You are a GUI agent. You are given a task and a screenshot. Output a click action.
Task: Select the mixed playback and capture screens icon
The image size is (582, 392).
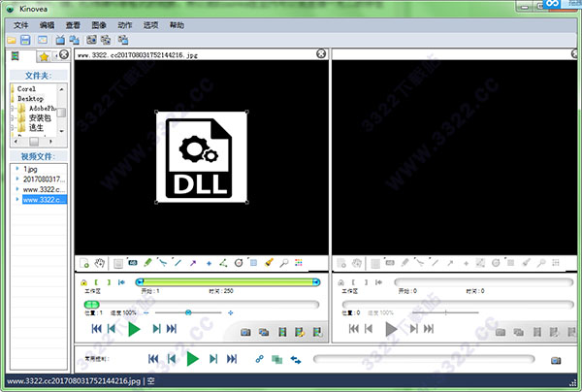click(123, 40)
